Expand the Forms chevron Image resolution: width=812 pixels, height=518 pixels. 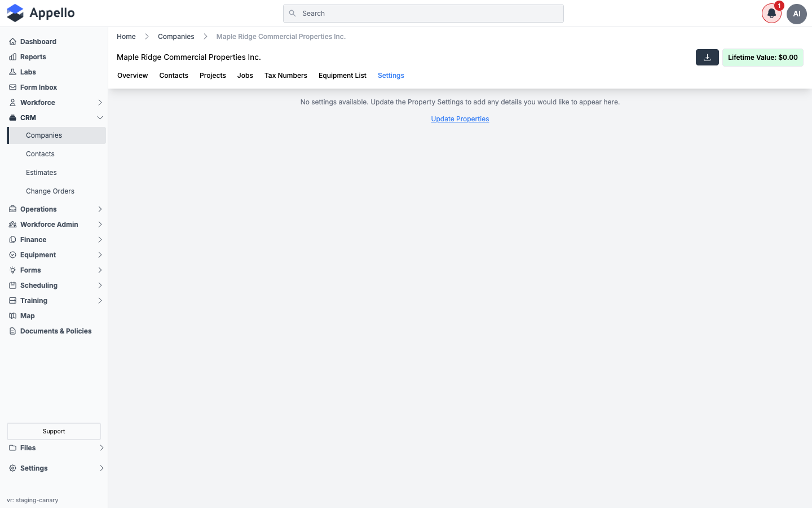pyautogui.click(x=100, y=270)
